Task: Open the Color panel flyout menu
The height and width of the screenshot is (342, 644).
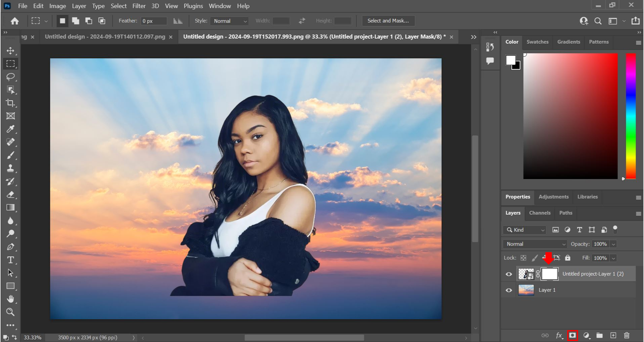Action: tap(638, 42)
